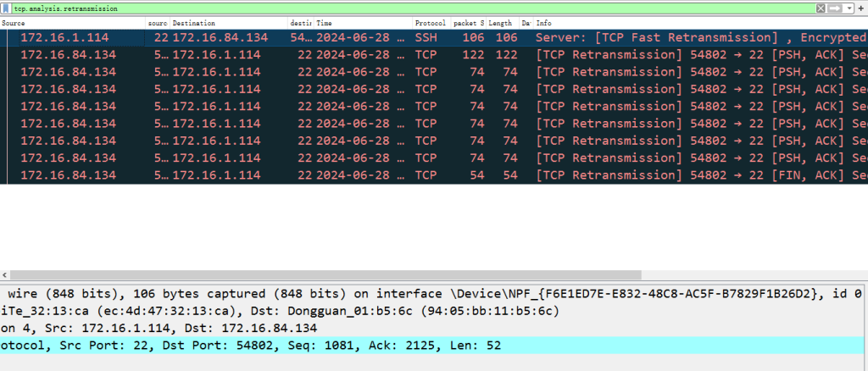Select the SSH TCP Fast Retransmission packet
Screen dimensions: 868x371
[x=424, y=38]
